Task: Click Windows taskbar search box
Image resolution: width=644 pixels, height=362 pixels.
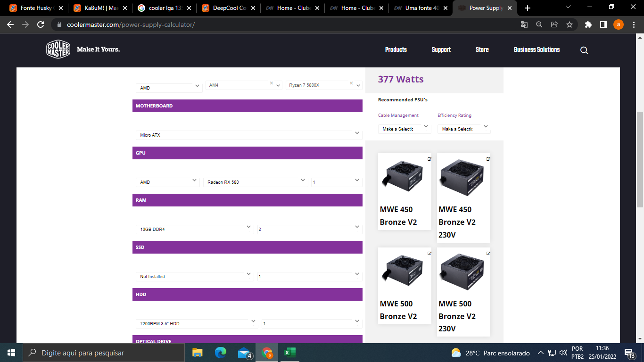Action: 104,353
